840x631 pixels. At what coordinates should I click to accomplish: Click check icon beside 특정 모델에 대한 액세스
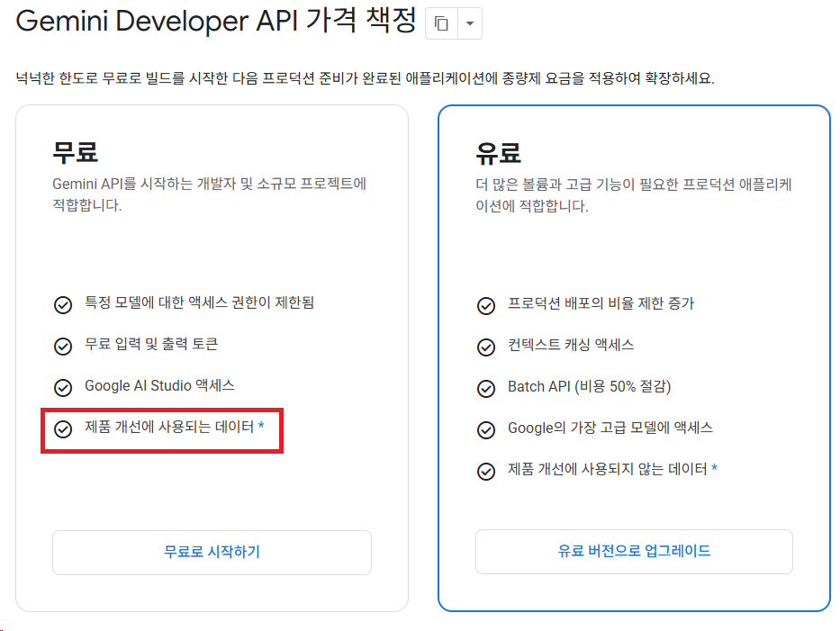63,305
